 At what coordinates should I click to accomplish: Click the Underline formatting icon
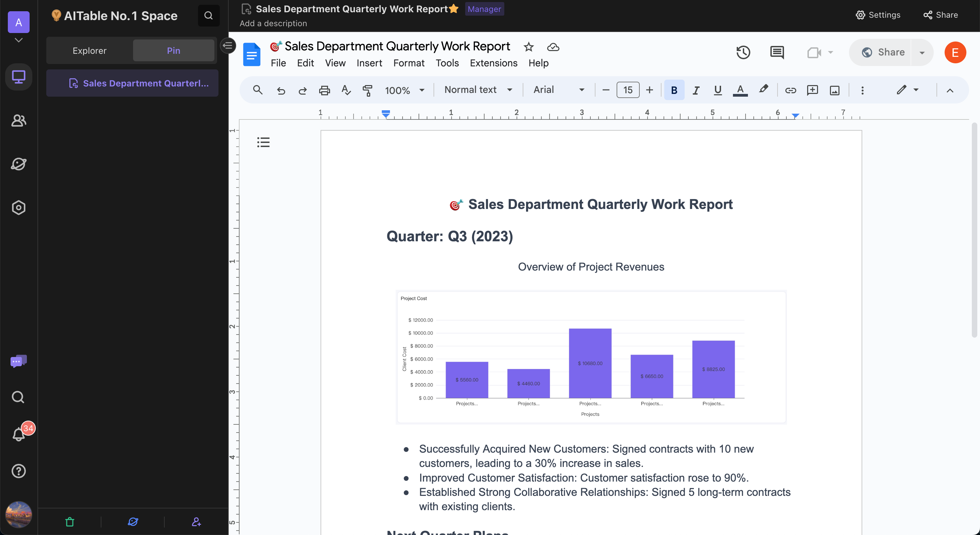click(718, 90)
